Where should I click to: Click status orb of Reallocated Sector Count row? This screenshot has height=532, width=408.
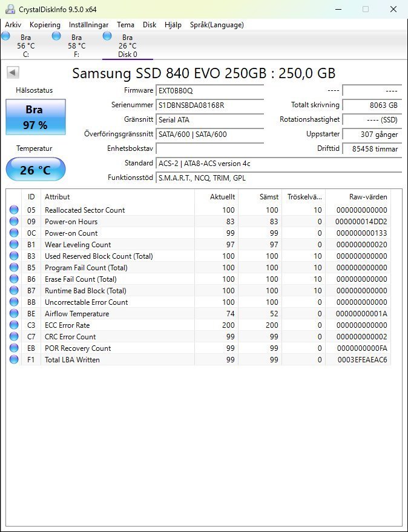click(14, 210)
